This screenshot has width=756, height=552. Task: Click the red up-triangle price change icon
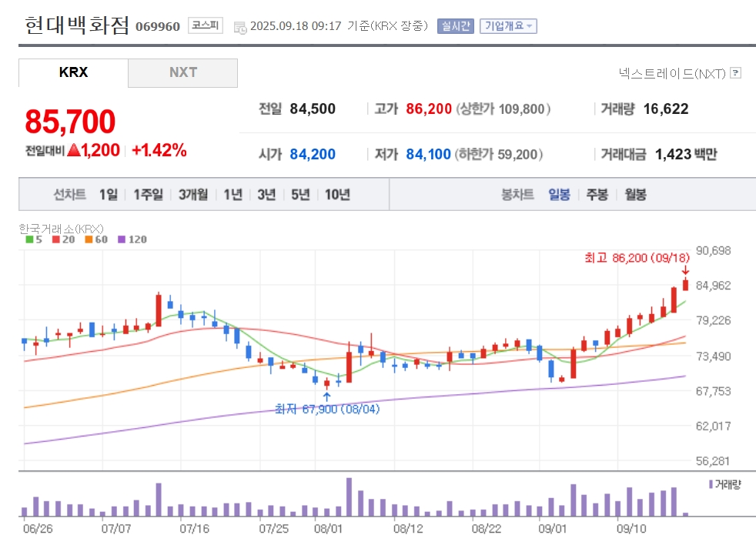[74, 150]
